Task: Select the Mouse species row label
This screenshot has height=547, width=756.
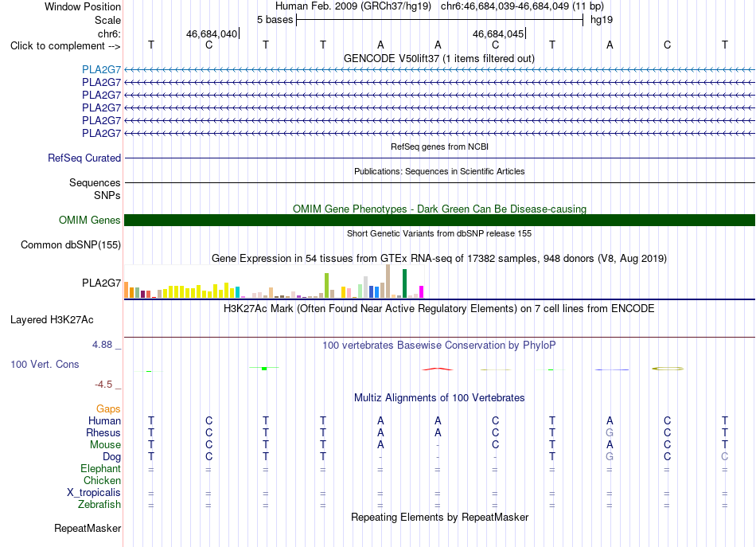Action: pyautogui.click(x=105, y=445)
